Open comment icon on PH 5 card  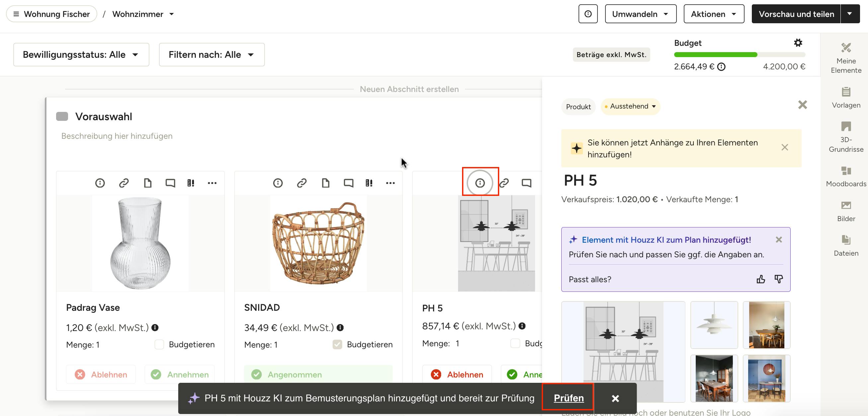pyautogui.click(x=526, y=183)
